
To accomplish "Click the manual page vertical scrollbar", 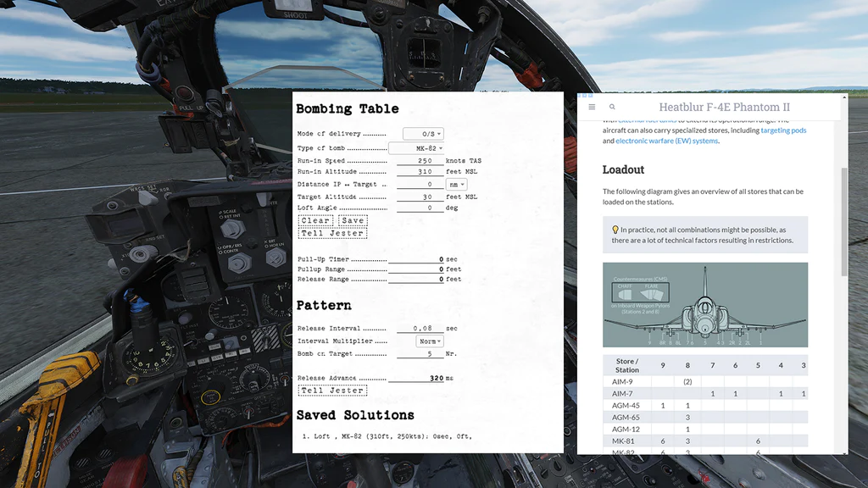I will pos(843,220).
